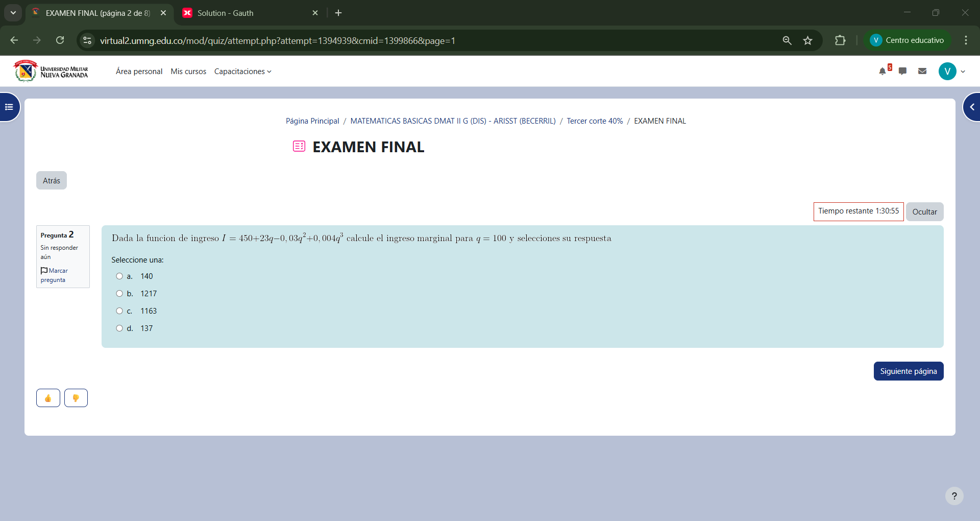The width and height of the screenshot is (980, 521).
Task: Open the notifications bell icon
Action: (x=883, y=72)
